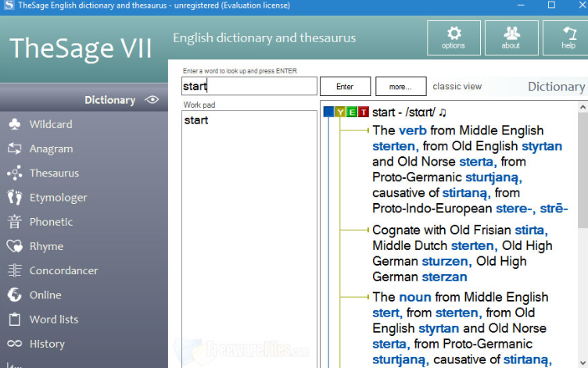588x368 pixels.
Task: Open the Online lookup
Action: click(34, 295)
